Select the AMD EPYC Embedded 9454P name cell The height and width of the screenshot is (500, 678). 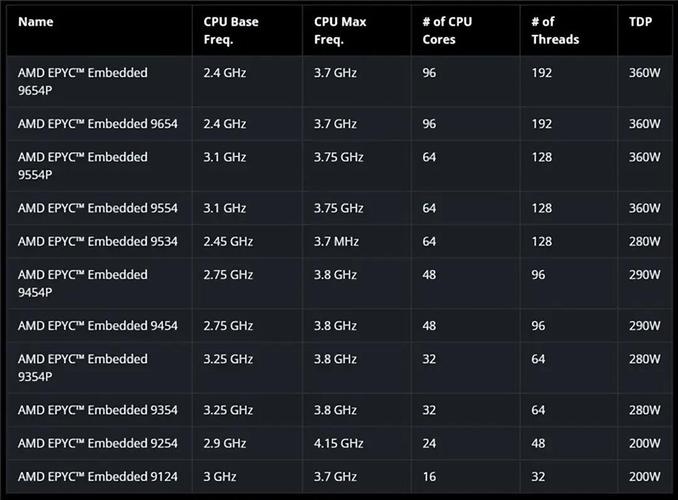pyautogui.click(x=83, y=283)
